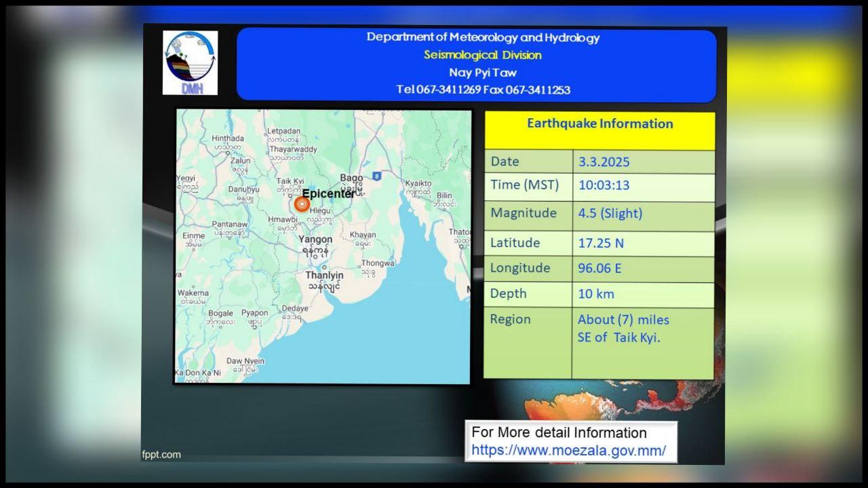Click the "Epicenter" label on the map
868x488 pixels.
click(x=329, y=193)
